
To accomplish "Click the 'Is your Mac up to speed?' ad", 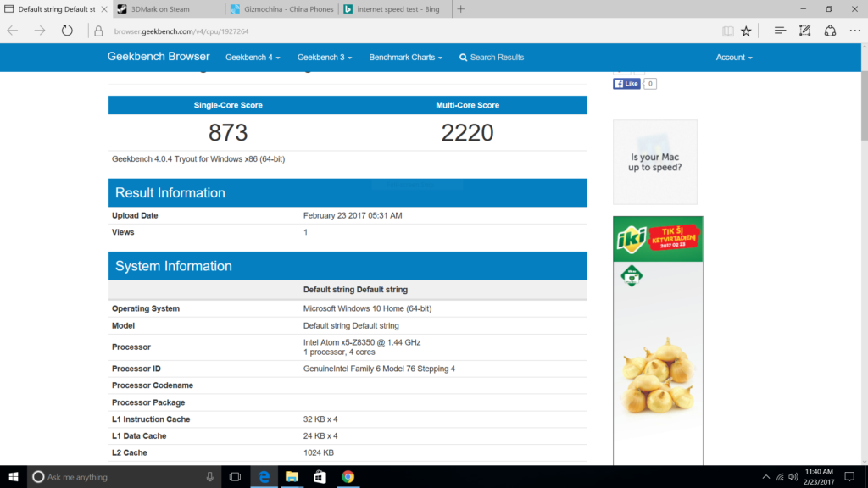I will tap(655, 162).
